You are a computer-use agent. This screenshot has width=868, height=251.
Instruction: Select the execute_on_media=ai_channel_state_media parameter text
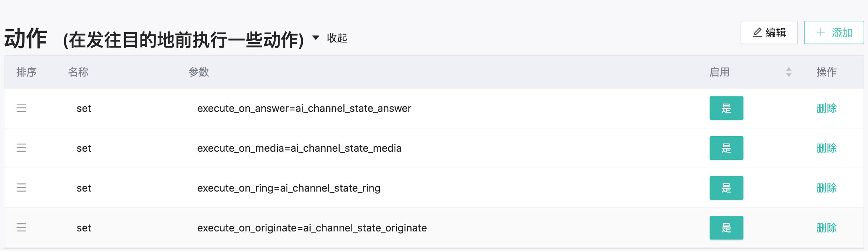pos(299,148)
